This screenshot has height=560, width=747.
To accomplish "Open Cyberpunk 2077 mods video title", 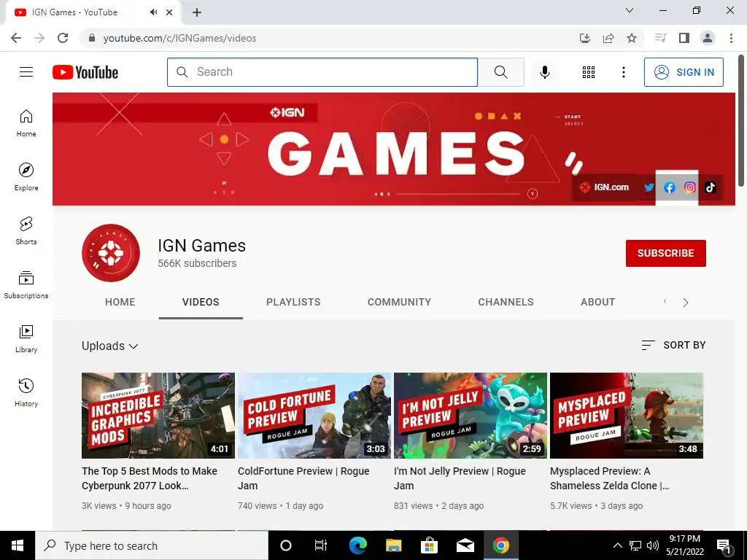I will pyautogui.click(x=150, y=478).
